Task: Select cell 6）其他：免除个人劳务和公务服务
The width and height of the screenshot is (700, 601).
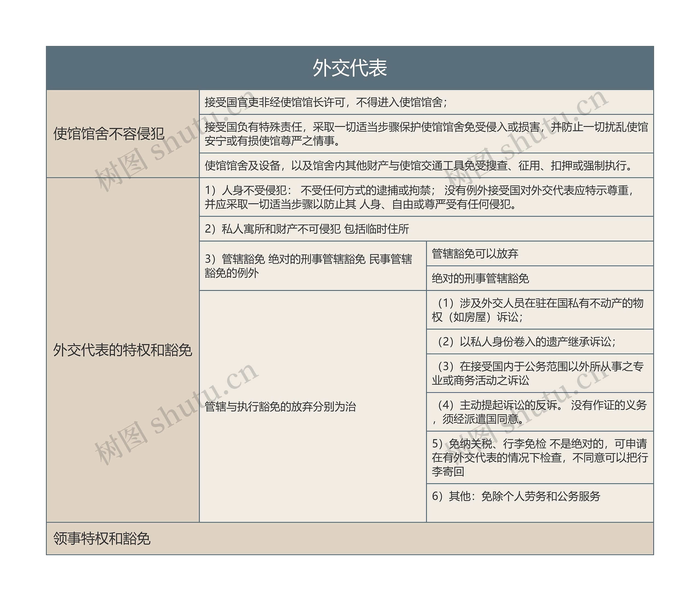Action: pos(540,503)
